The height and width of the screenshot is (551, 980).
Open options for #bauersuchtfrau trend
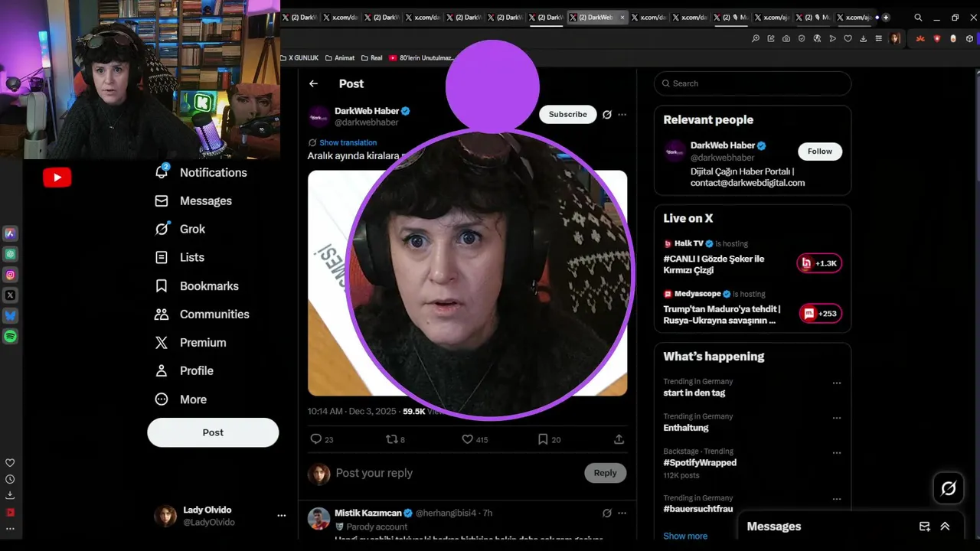point(837,500)
